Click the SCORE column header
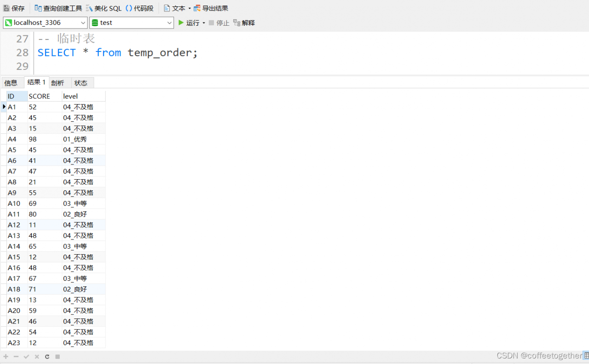 click(45, 96)
